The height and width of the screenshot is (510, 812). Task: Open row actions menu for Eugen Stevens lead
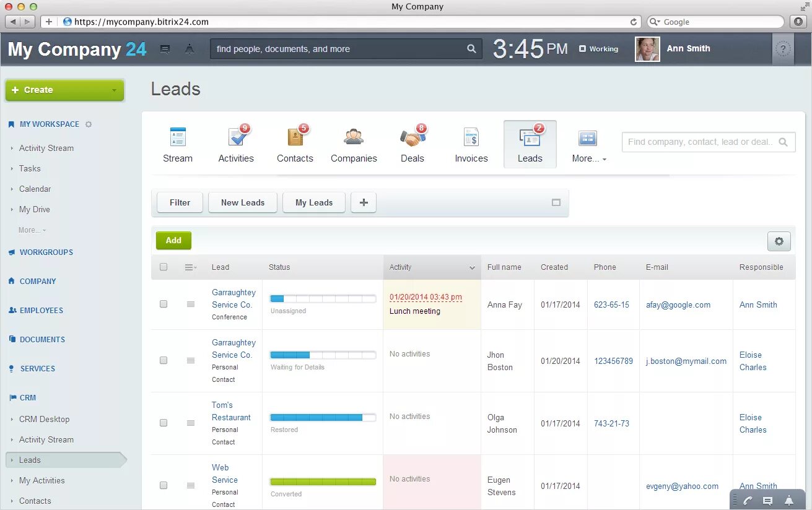click(191, 486)
